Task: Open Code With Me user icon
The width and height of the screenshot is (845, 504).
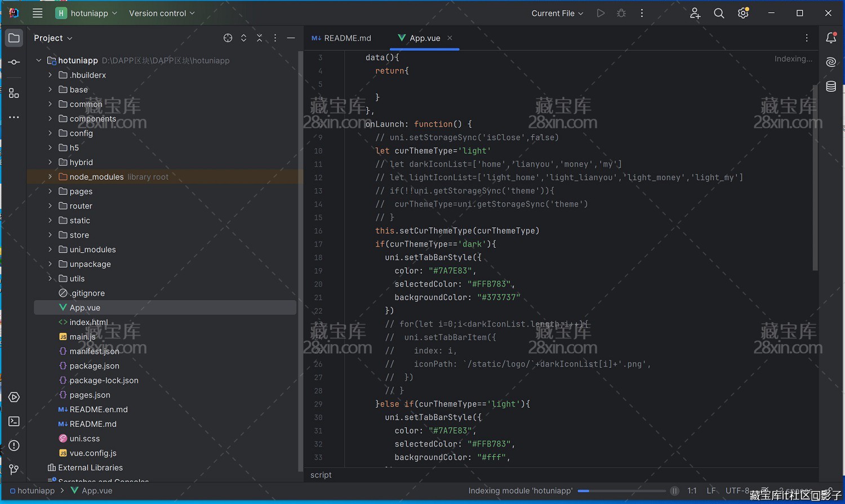Action: pos(695,13)
